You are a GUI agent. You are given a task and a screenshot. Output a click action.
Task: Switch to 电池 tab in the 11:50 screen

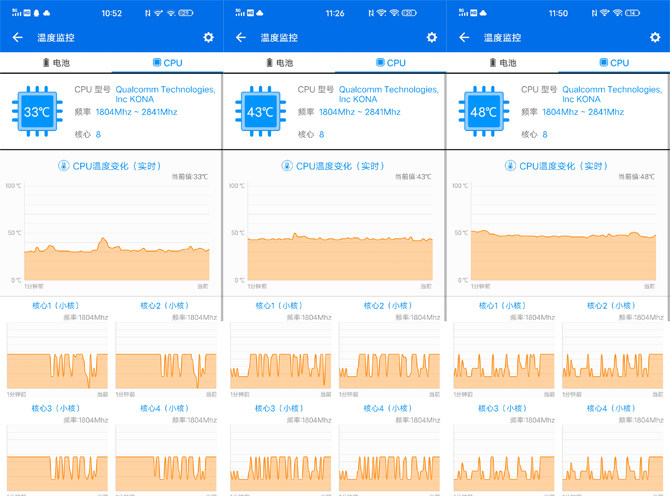[502, 62]
